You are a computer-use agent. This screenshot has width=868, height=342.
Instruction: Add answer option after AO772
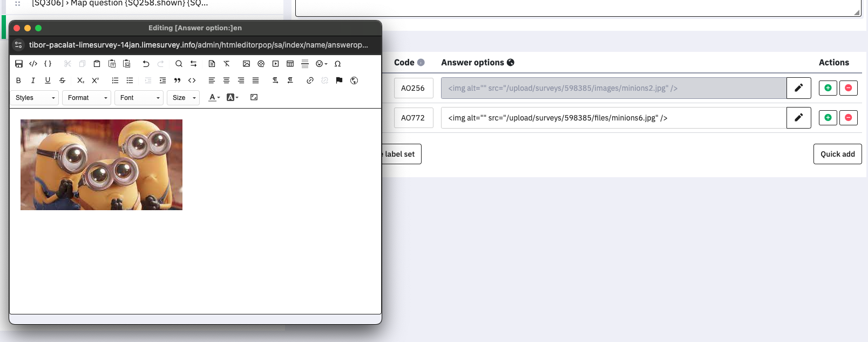tap(828, 118)
